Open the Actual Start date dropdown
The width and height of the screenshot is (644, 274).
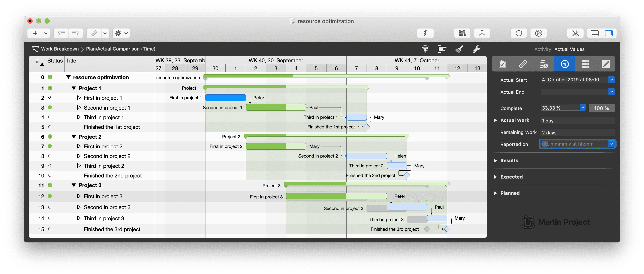612,79
